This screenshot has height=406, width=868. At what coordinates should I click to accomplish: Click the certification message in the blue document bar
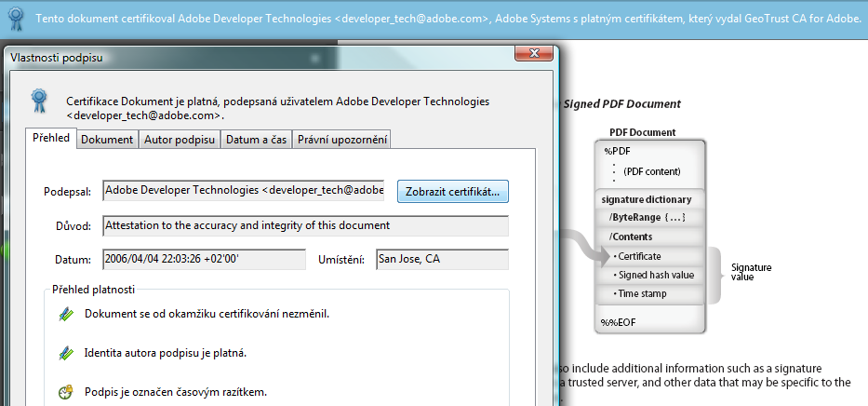pos(448,19)
